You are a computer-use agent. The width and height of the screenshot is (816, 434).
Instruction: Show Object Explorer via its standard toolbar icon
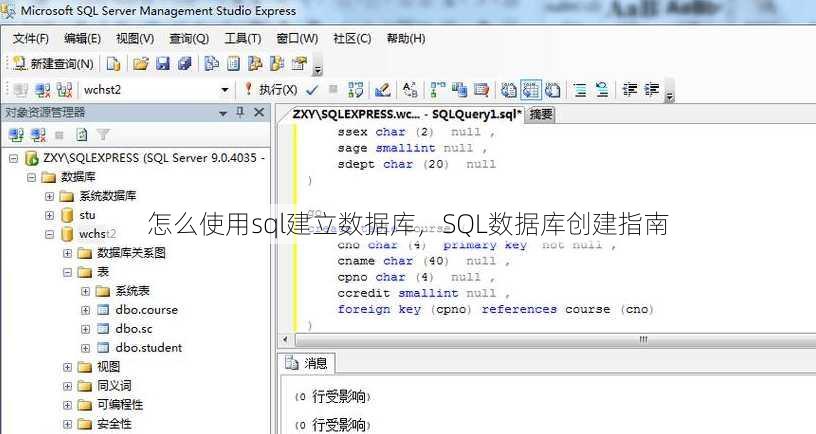coord(255,63)
